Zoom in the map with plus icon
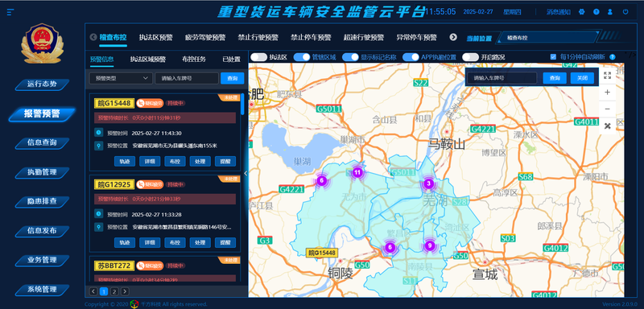The width and height of the screenshot is (644, 309). point(608,93)
